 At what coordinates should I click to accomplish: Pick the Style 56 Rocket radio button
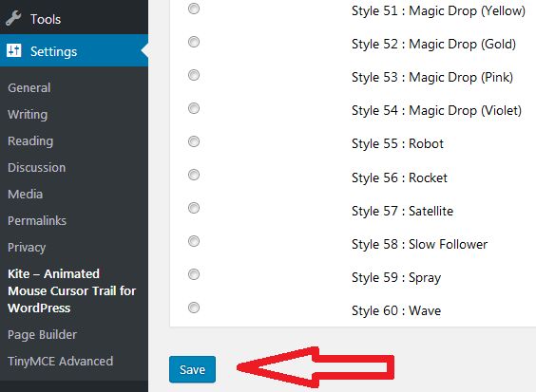(194, 175)
